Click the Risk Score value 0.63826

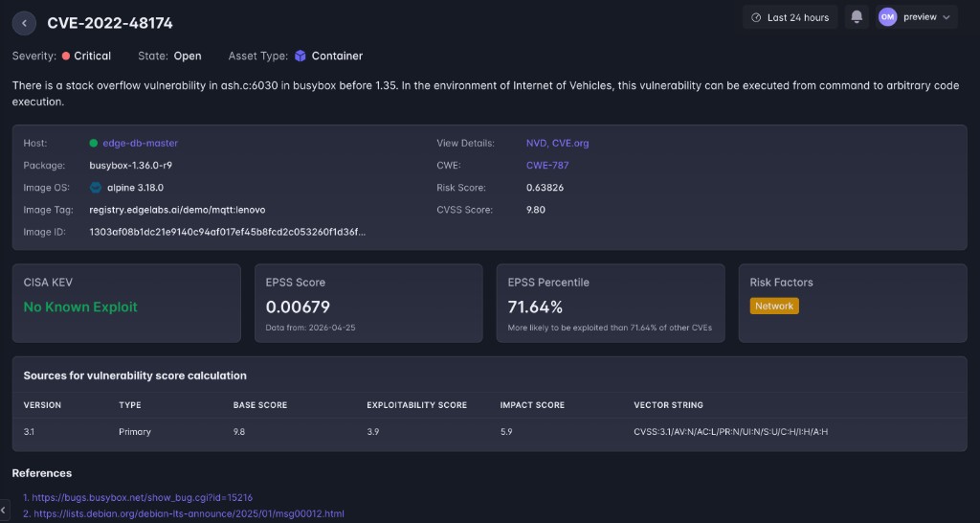(545, 188)
